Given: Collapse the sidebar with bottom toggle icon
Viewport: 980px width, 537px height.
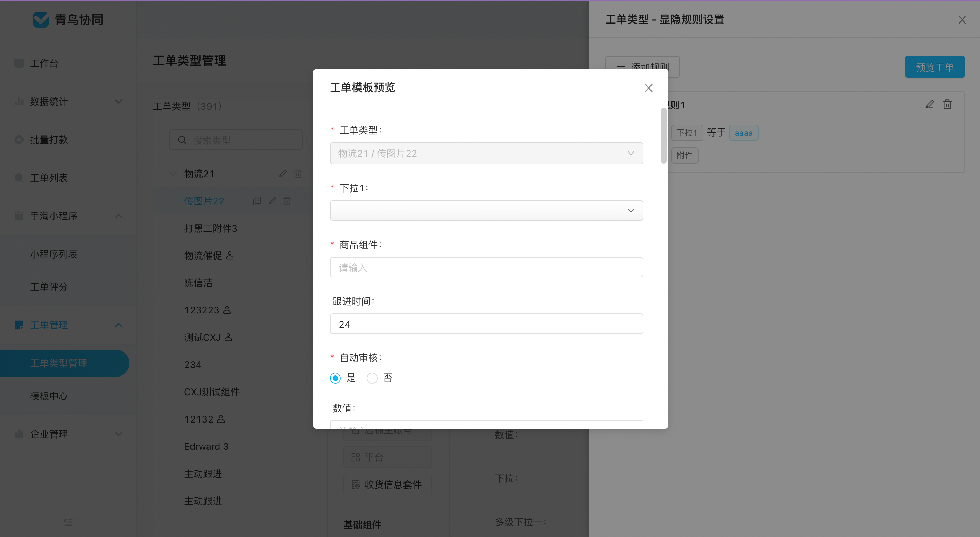Looking at the screenshot, I should [x=68, y=522].
